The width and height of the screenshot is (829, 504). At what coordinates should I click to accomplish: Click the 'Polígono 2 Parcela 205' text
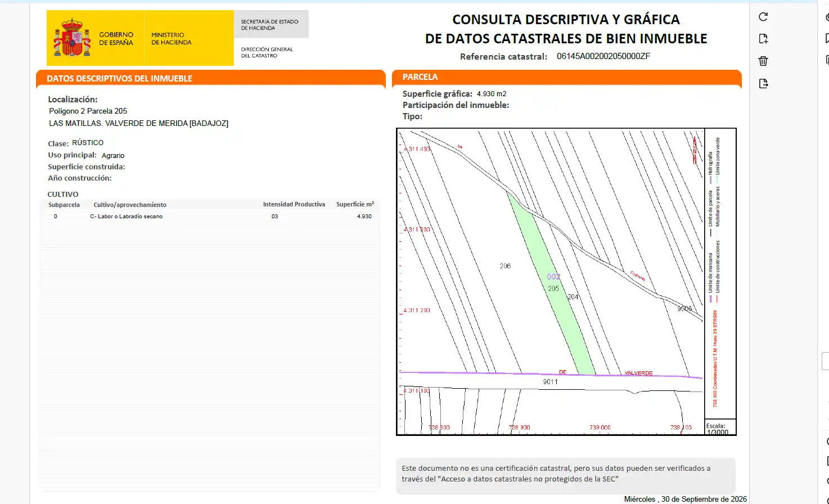click(x=88, y=111)
